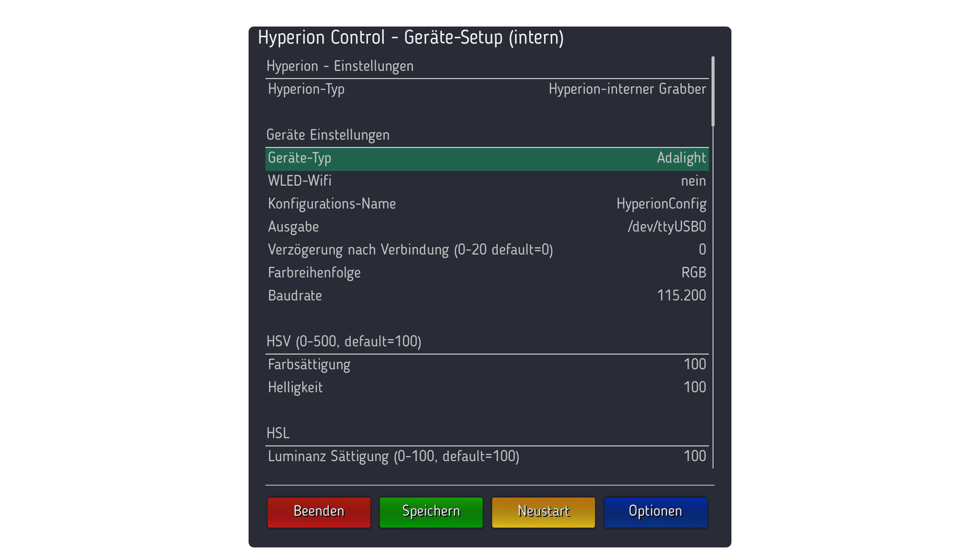The height and width of the screenshot is (551, 980).
Task: Adjust the Farbsättigung value
Action: pyautogui.click(x=487, y=365)
